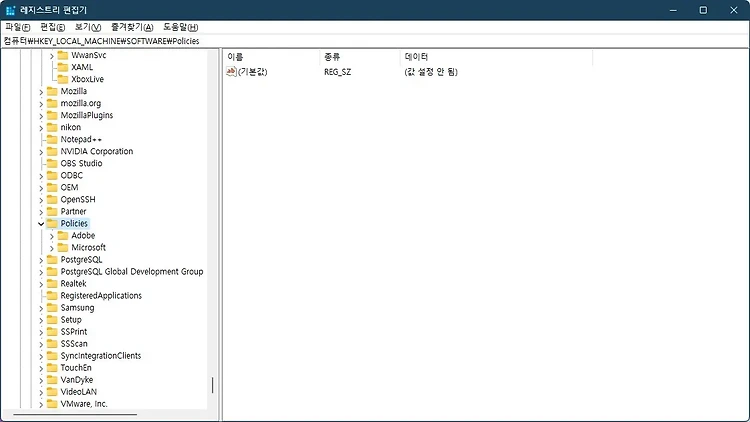Click the (값 설정 안 됨) data cell
Image resolution: width=750 pixels, height=422 pixels.
(431, 72)
